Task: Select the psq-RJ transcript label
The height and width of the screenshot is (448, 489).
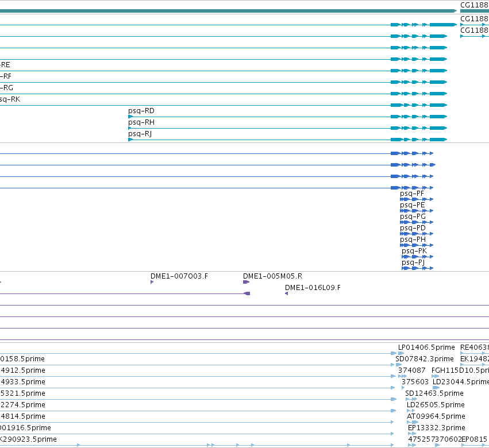Action: point(140,134)
